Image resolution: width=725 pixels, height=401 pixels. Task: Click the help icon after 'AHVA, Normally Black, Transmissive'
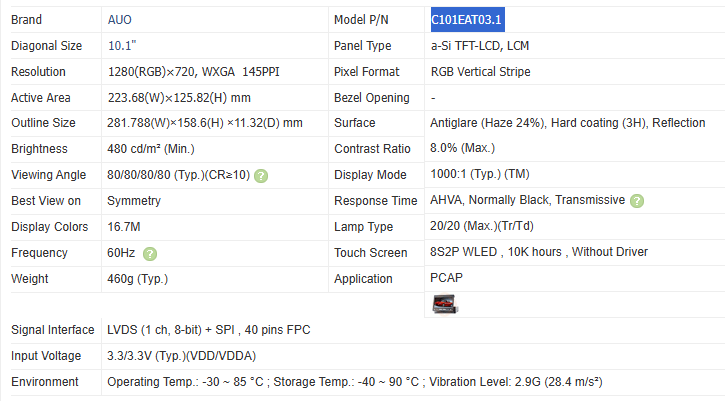pos(637,201)
